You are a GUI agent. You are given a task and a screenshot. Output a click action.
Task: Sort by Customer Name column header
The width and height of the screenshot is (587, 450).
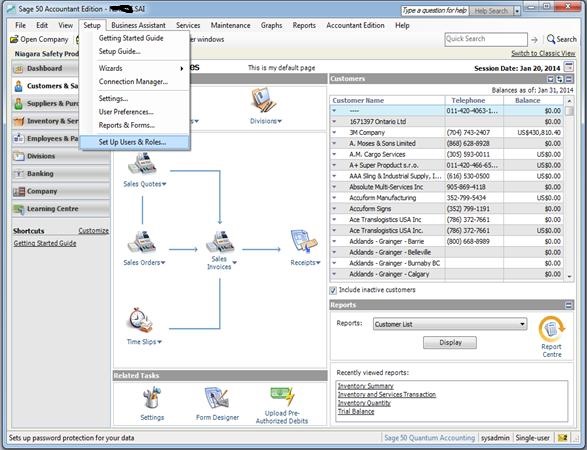387,100
